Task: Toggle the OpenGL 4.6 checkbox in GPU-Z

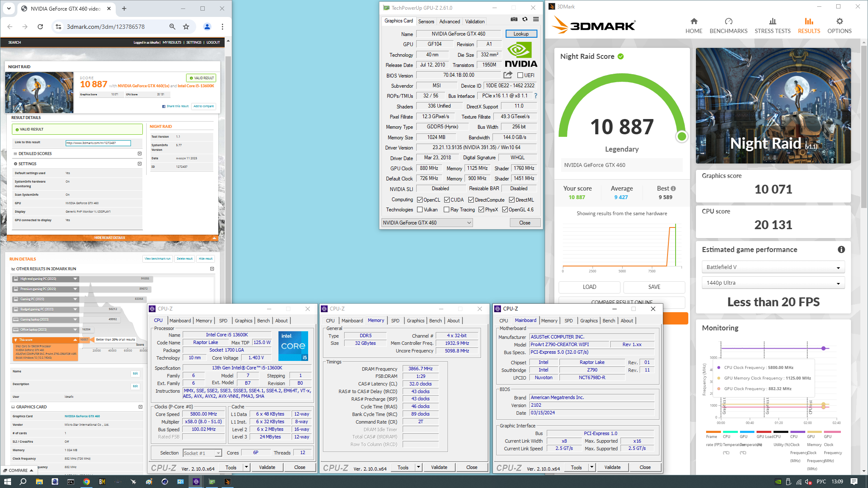Action: click(x=505, y=210)
